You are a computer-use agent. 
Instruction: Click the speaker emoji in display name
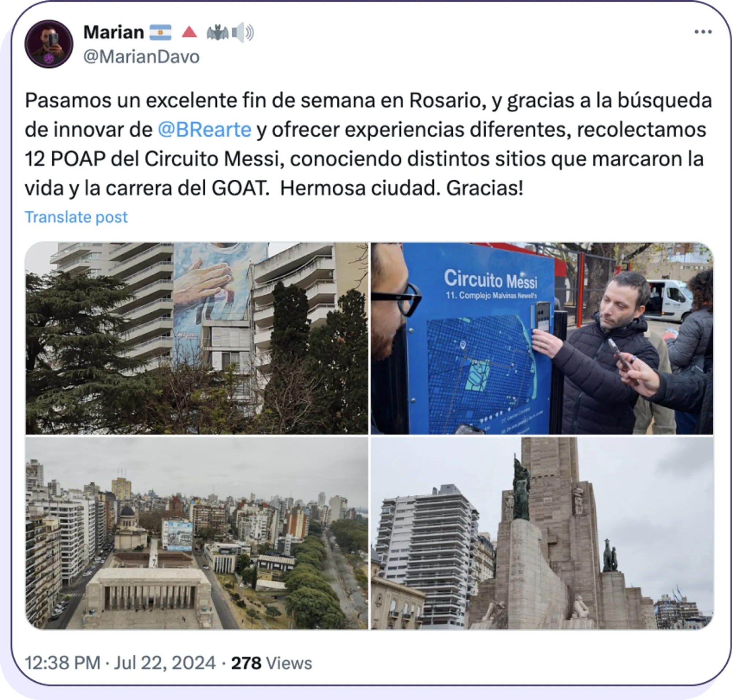pos(243,33)
